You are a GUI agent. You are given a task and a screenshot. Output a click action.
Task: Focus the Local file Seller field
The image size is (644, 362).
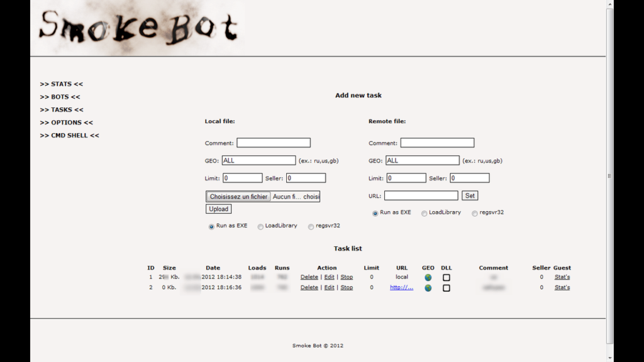[306, 178]
